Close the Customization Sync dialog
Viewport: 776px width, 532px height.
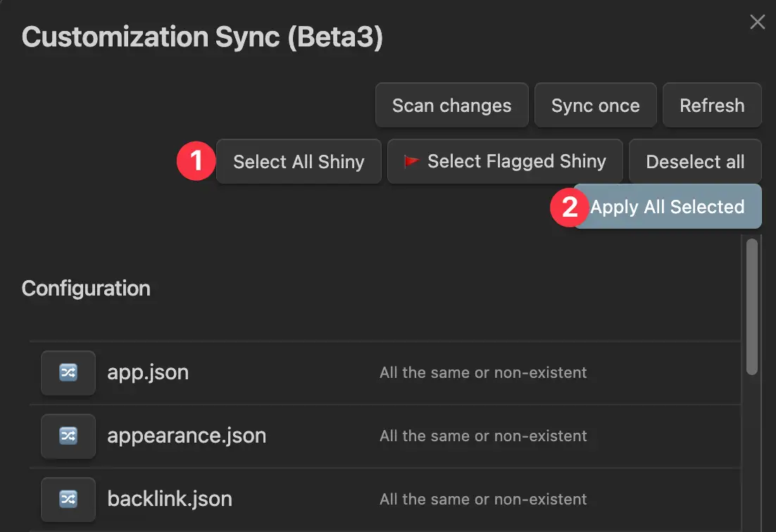757,22
